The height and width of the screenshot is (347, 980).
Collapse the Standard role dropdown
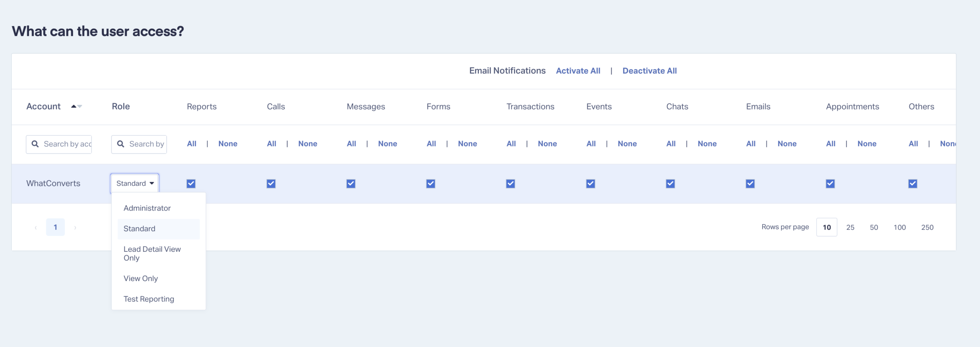tap(135, 183)
